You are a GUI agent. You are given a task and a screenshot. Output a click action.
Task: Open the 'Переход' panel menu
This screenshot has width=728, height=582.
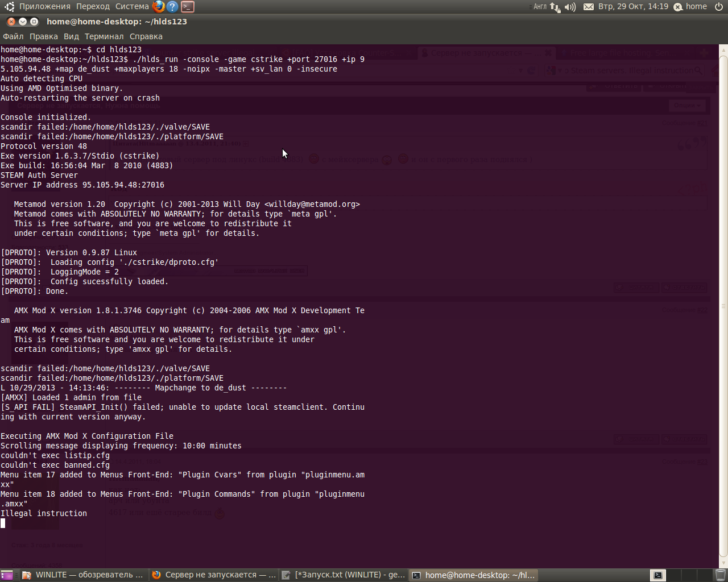coord(93,7)
